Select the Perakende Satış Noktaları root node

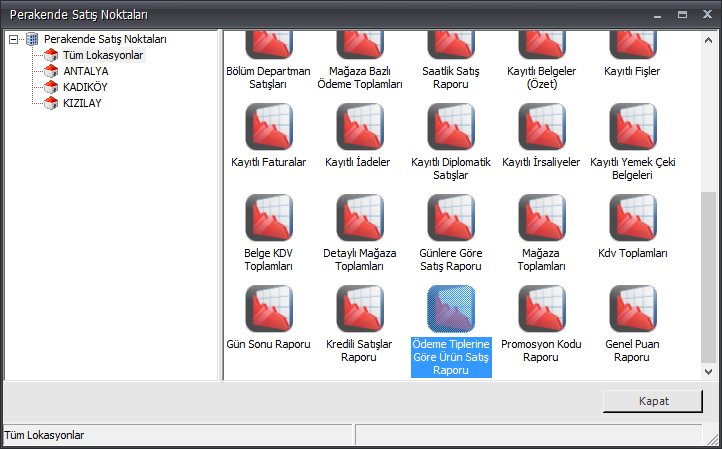click(105, 40)
